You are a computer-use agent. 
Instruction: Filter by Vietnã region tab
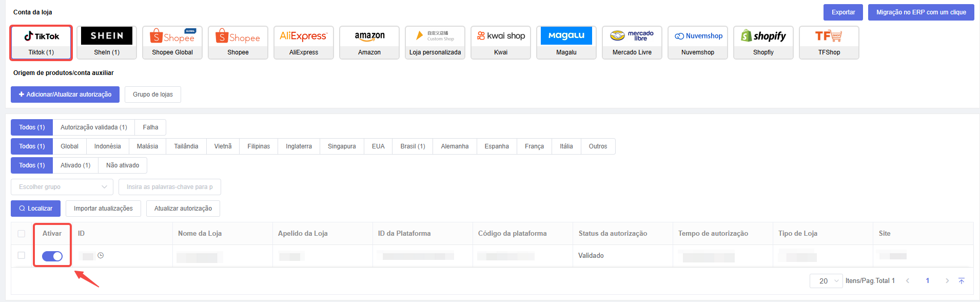tap(223, 146)
